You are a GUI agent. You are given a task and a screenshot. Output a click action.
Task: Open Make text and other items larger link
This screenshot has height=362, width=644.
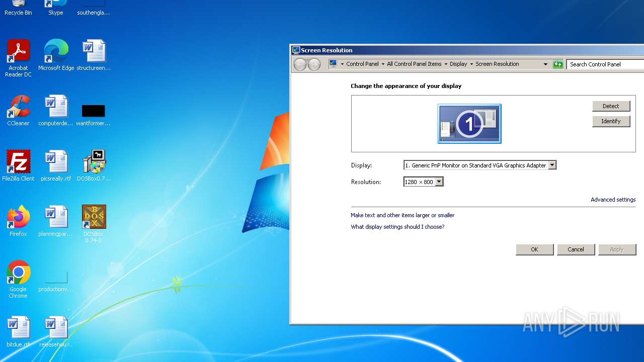coord(403,215)
